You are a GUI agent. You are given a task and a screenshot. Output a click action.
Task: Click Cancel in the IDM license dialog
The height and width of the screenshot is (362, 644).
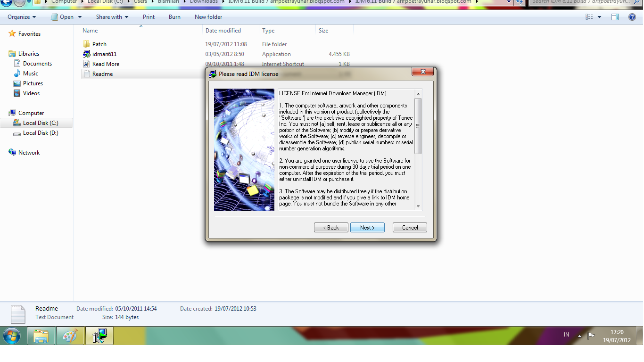[410, 228]
